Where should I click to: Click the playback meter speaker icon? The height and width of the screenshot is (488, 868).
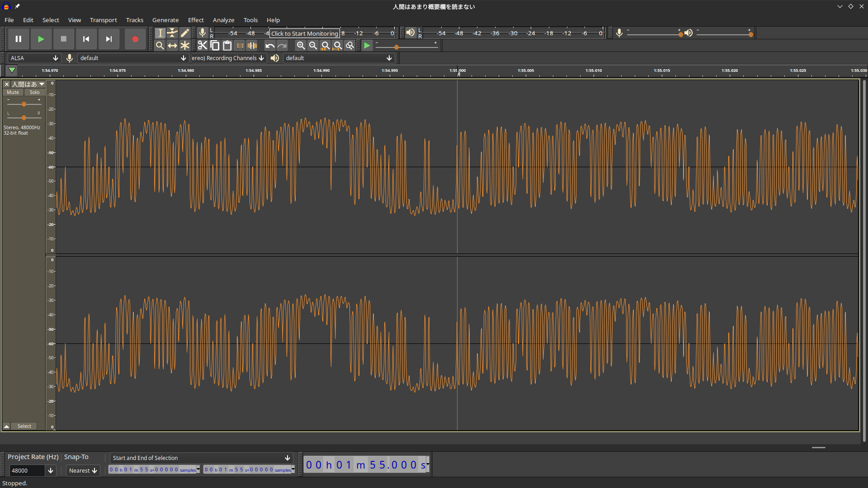pyautogui.click(x=410, y=33)
